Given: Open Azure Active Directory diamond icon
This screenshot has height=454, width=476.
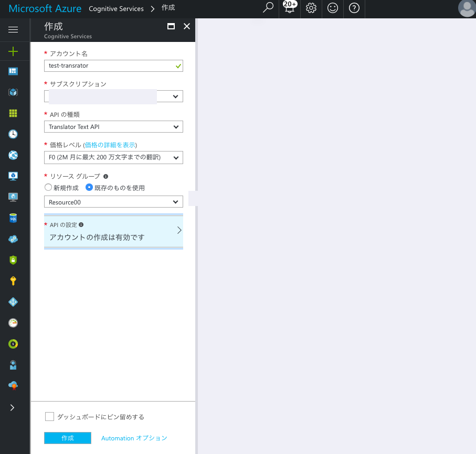Looking at the screenshot, I should pyautogui.click(x=13, y=302).
